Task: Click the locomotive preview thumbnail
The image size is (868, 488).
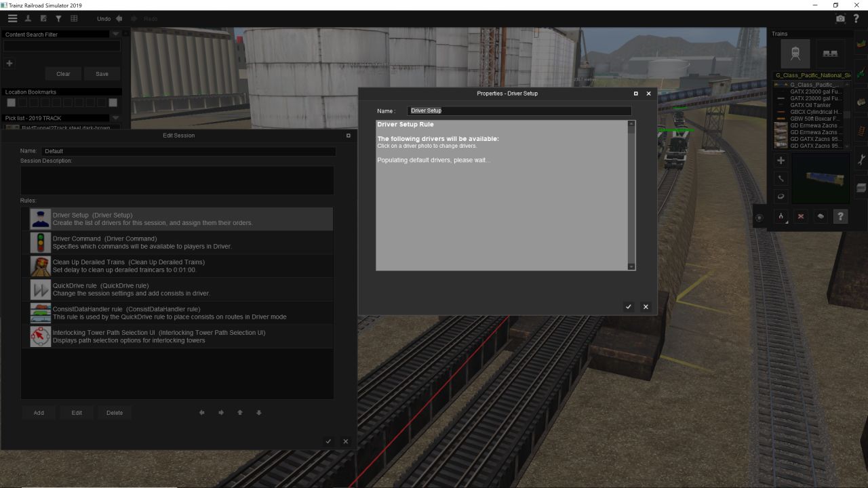Action: tap(821, 178)
